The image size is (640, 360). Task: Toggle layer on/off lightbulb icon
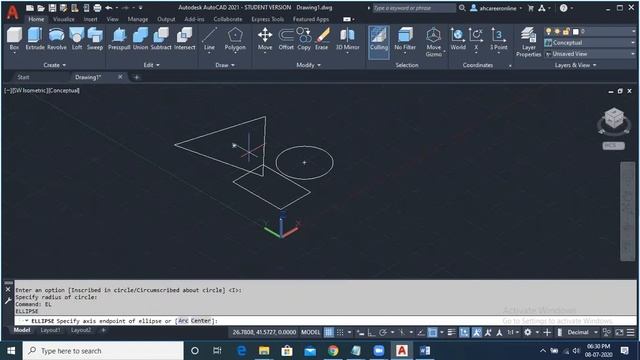[x=549, y=31]
